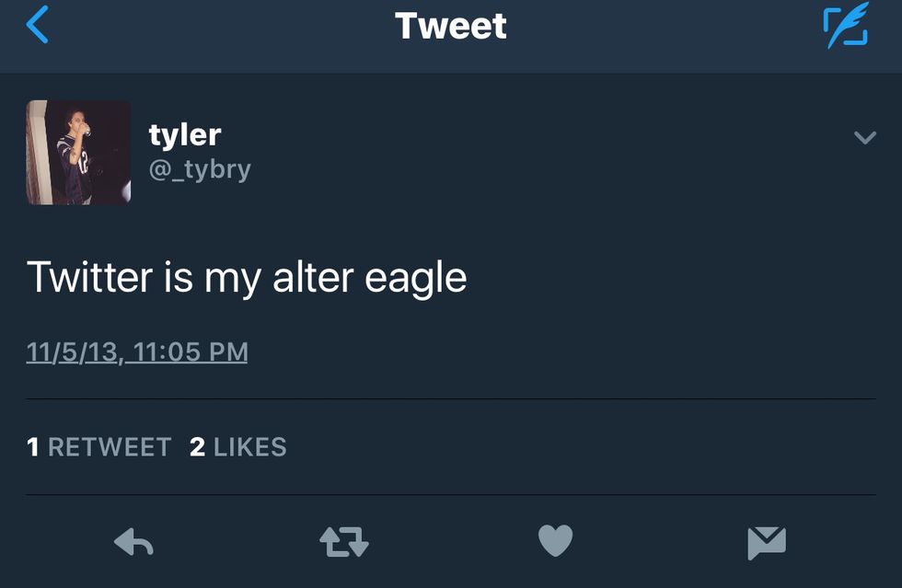Open the 11/5/13, 11:05 PM timestamp link
Screen dimensions: 902x588
[x=137, y=352]
